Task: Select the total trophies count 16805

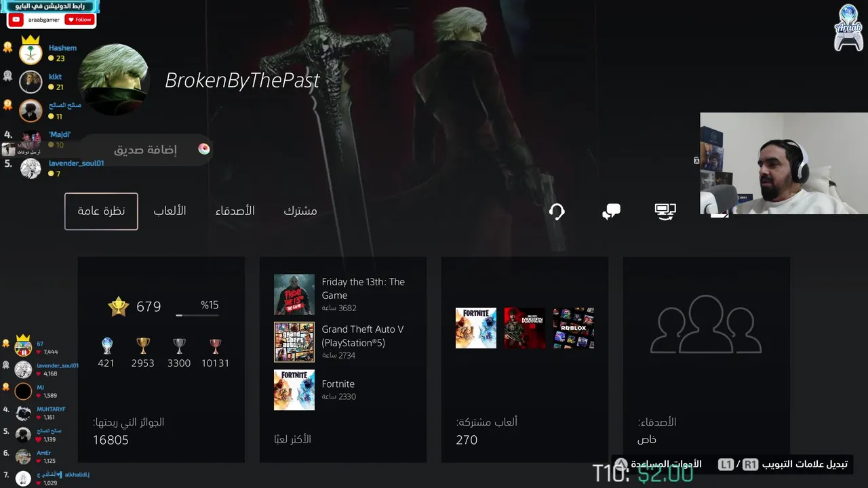Action: click(x=111, y=440)
